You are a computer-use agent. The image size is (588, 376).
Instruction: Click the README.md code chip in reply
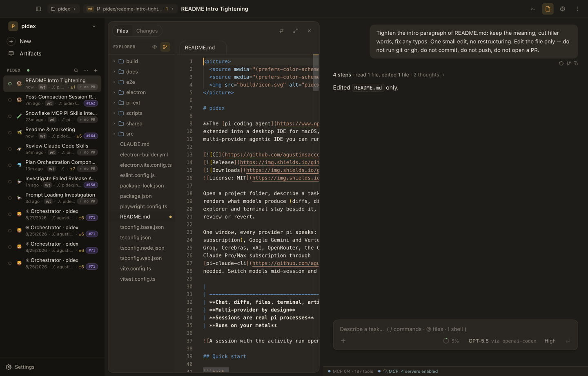pyautogui.click(x=368, y=87)
